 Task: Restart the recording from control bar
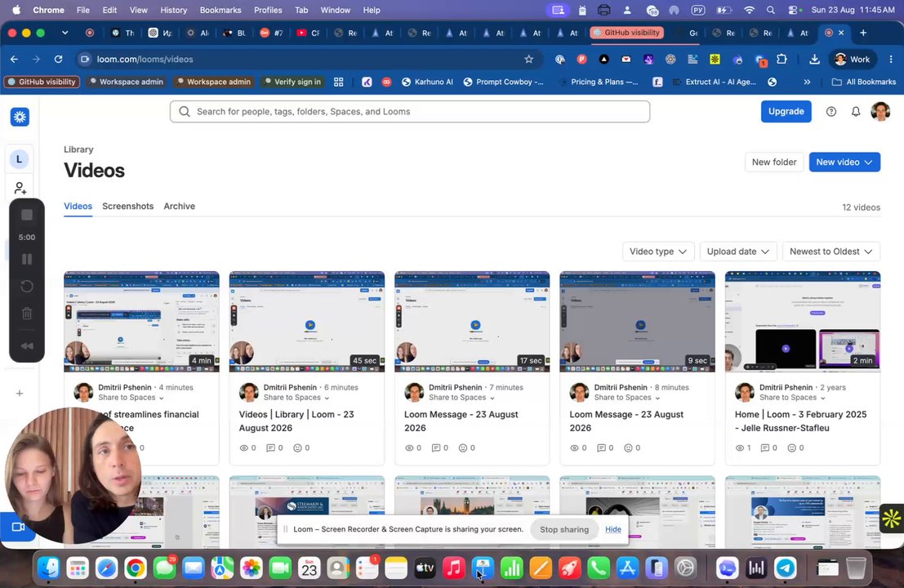27,286
